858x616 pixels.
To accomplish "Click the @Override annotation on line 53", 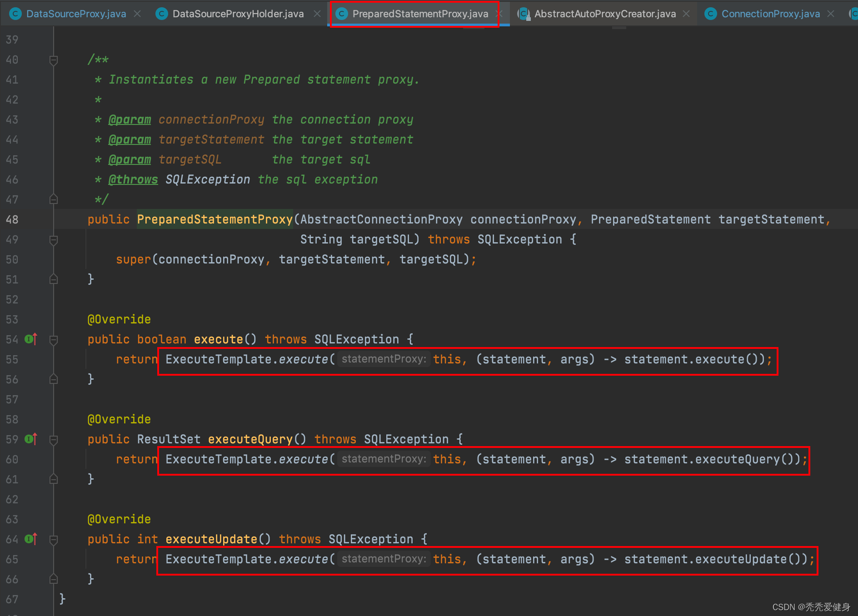I will point(119,319).
